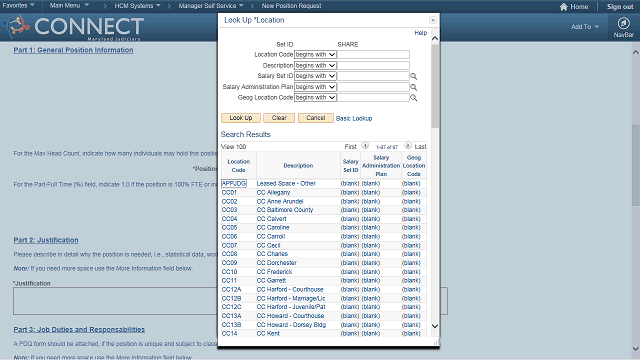Click the Look Up button
The width and height of the screenshot is (640, 360).
click(x=240, y=118)
